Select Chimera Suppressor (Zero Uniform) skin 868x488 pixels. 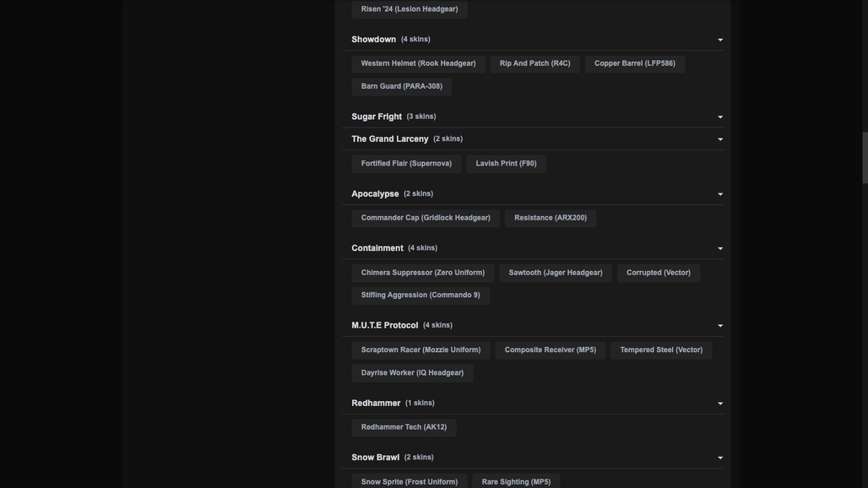tap(422, 273)
